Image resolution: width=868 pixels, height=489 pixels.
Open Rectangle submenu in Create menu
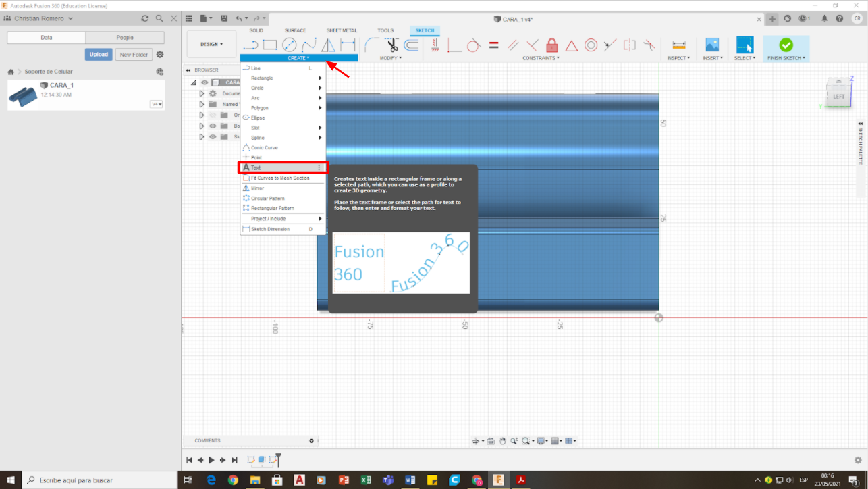click(x=283, y=78)
